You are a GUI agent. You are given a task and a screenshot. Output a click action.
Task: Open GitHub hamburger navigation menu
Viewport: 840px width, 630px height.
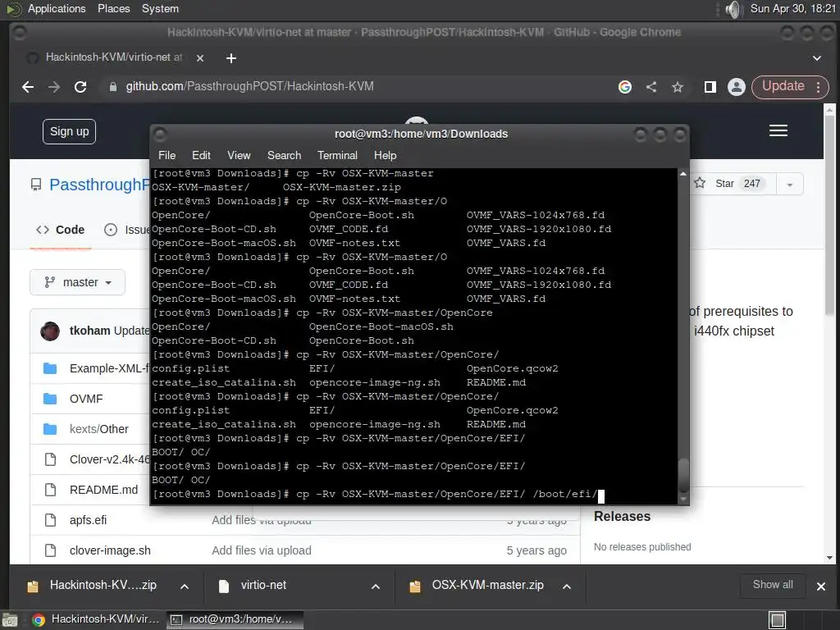click(x=778, y=130)
